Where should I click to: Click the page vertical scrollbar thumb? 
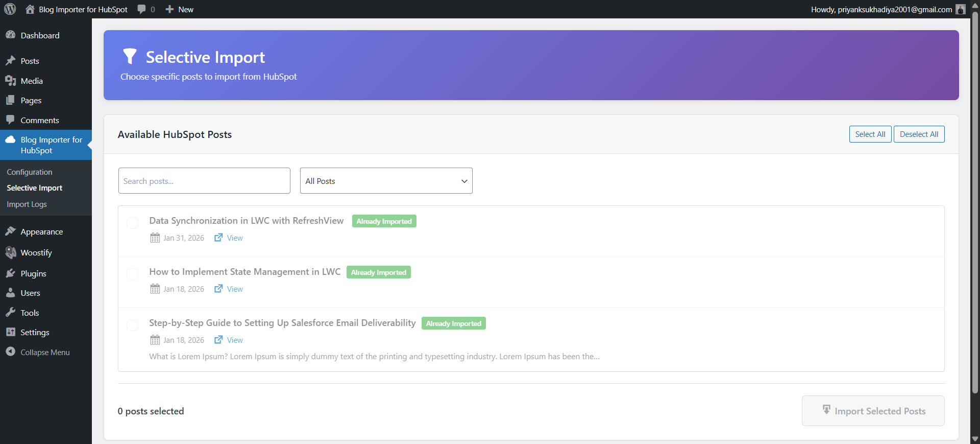(975, 202)
